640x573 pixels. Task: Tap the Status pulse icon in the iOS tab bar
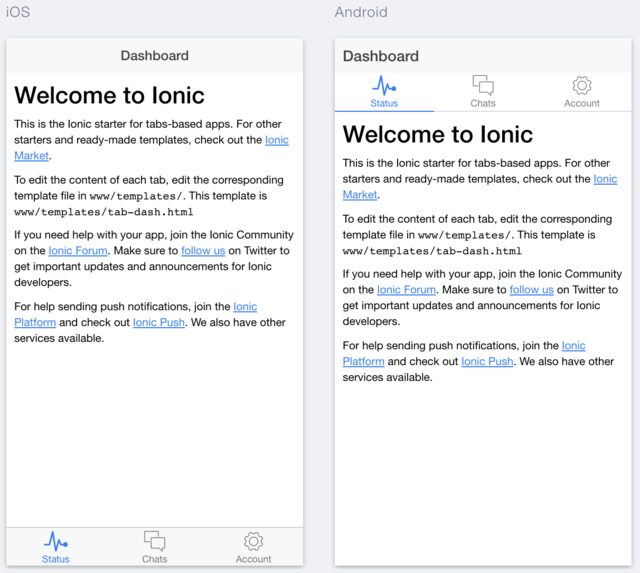tap(56, 542)
